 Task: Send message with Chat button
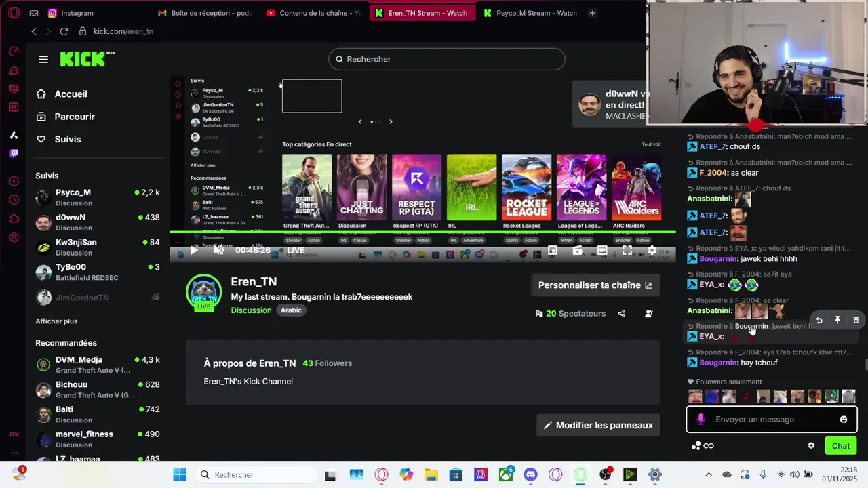[x=841, y=446]
